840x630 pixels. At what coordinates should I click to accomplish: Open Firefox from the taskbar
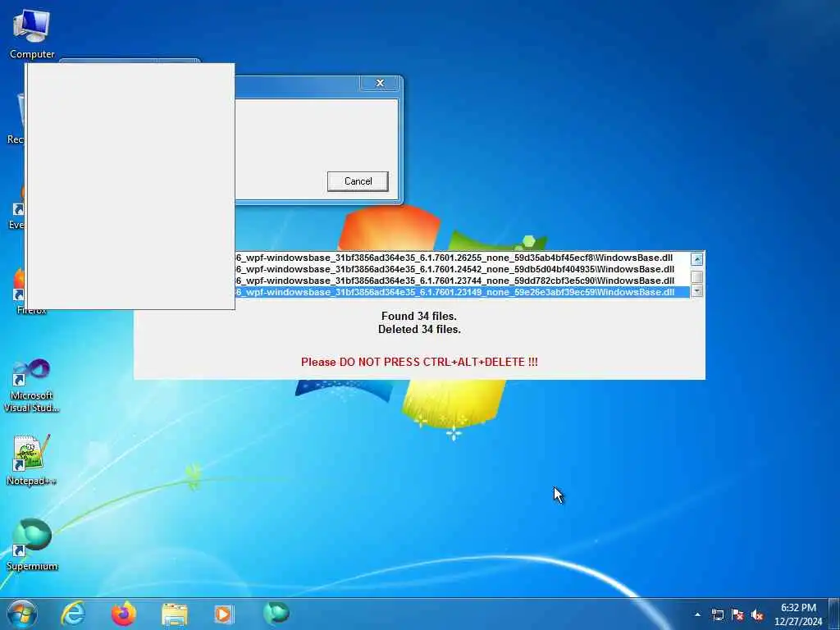124,614
